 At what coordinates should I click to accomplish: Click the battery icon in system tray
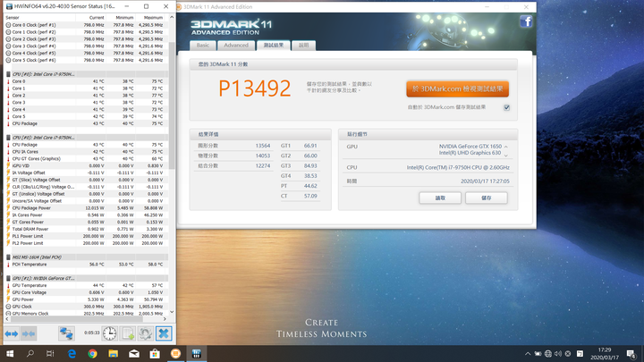[x=538, y=353]
